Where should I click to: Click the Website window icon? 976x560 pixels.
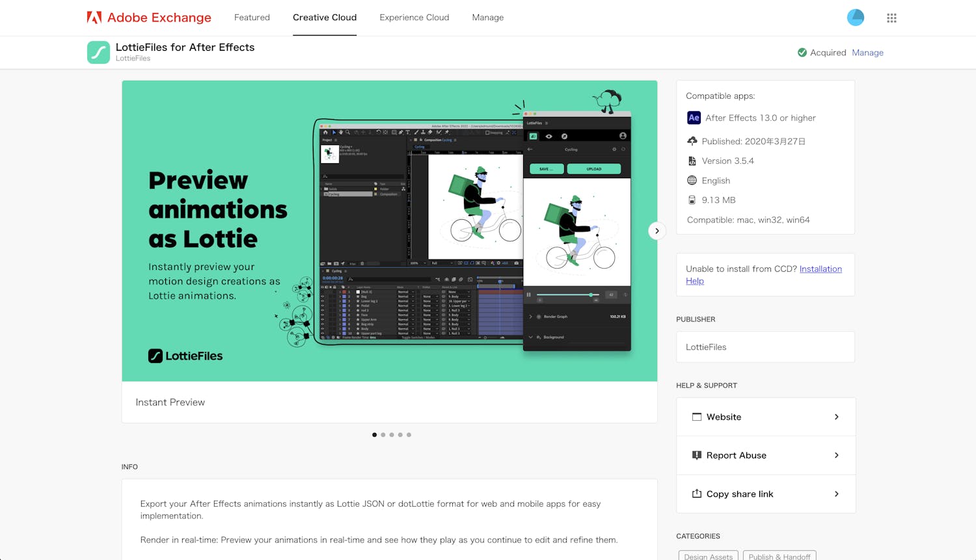(x=697, y=417)
